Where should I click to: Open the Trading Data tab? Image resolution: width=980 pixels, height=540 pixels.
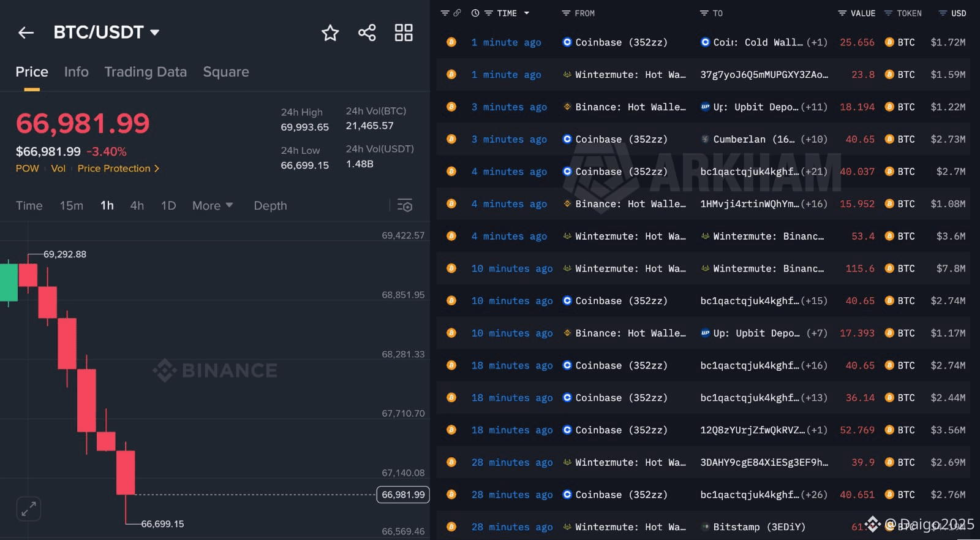coord(146,72)
